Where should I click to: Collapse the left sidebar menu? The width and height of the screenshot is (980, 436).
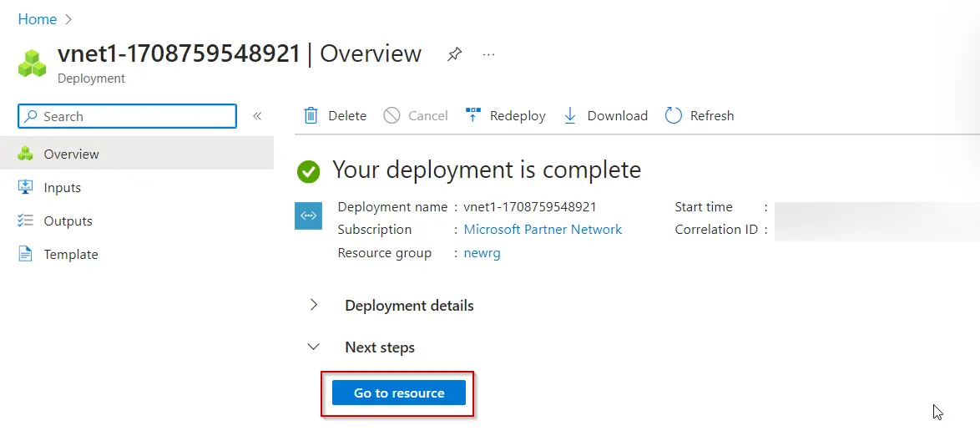[x=257, y=116]
